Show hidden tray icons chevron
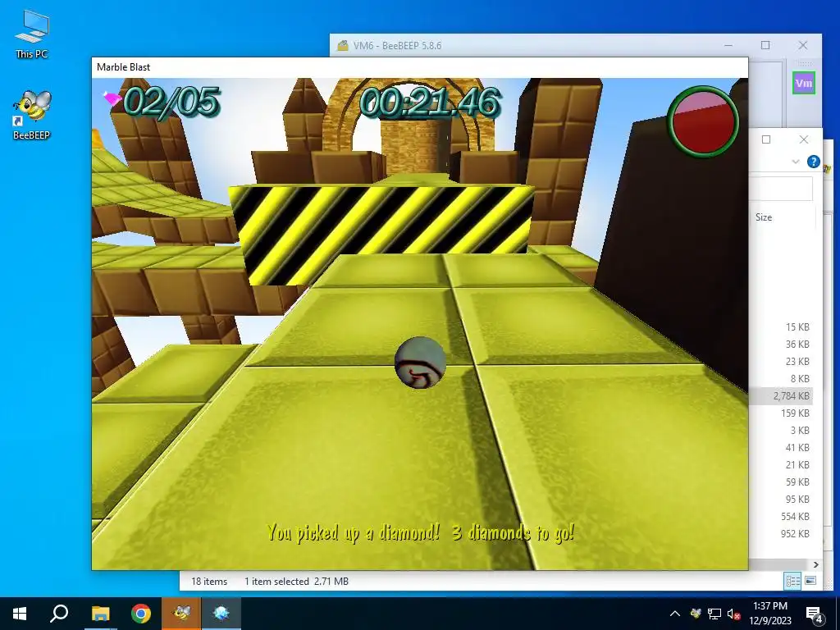Viewport: 840px width, 630px height. (675, 614)
